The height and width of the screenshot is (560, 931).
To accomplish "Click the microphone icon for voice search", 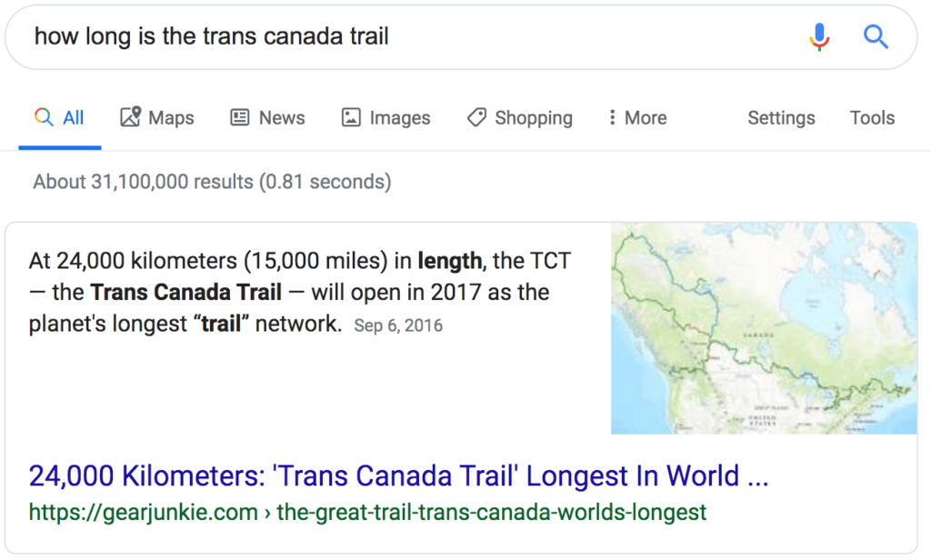I will pos(817,36).
